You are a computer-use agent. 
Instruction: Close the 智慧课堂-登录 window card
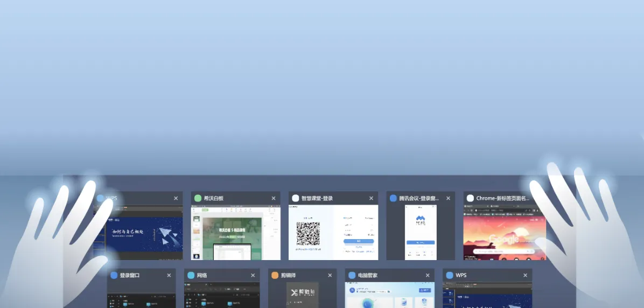pos(371,198)
